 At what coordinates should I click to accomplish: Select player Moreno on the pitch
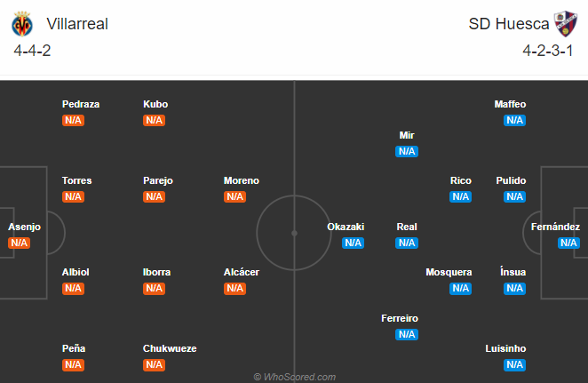[x=242, y=180]
